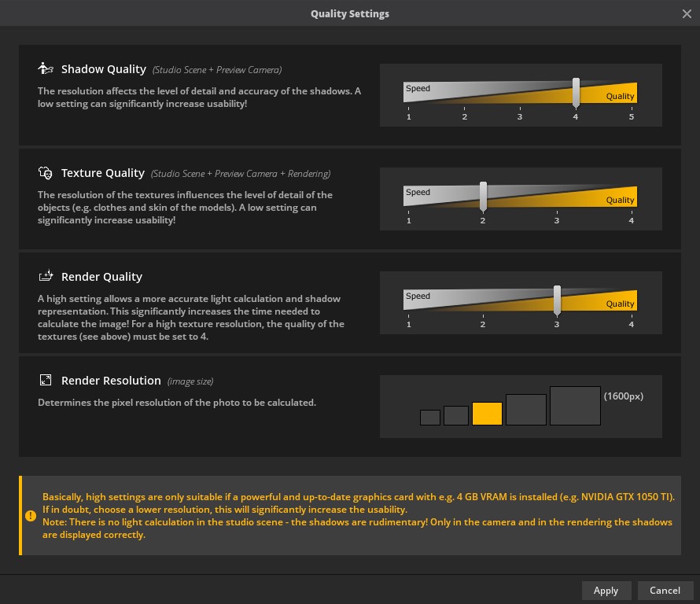Click the Shadow Quality slider handle
The width and height of the screenshot is (700, 604).
(x=576, y=93)
